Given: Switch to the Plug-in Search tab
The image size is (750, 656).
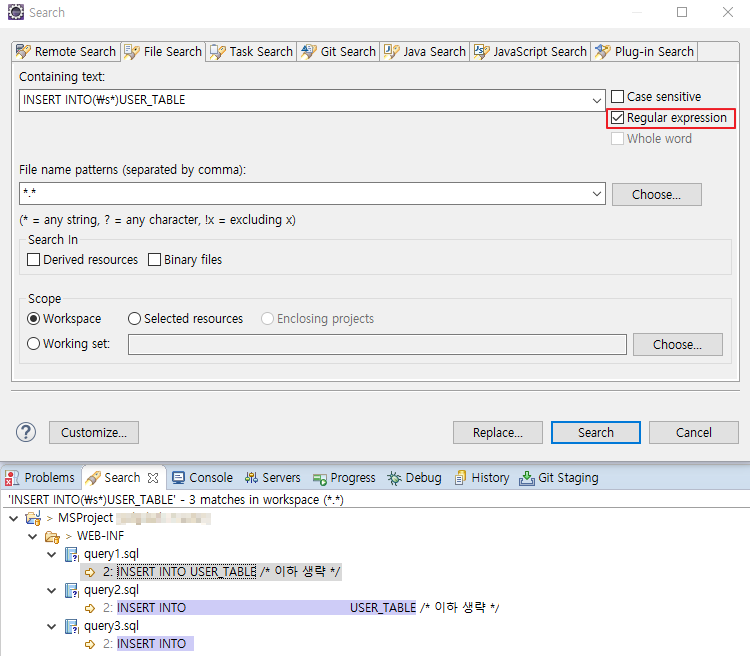Looking at the screenshot, I should click(x=644, y=51).
